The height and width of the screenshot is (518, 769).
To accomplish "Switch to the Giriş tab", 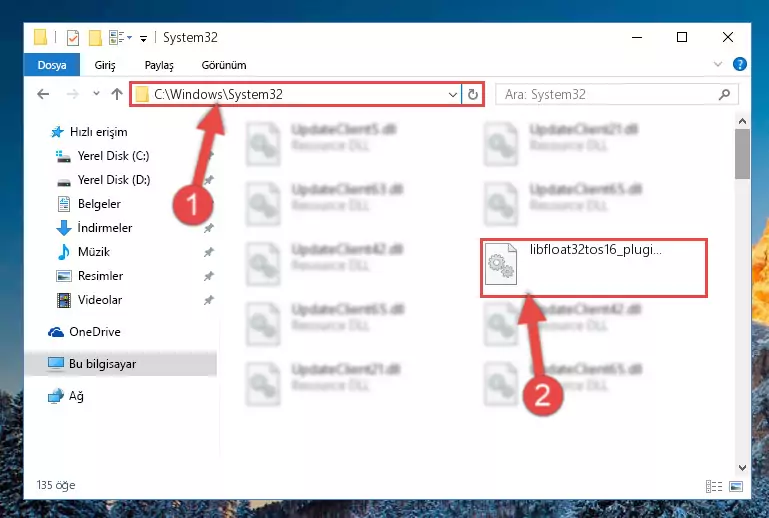I will tap(105, 65).
